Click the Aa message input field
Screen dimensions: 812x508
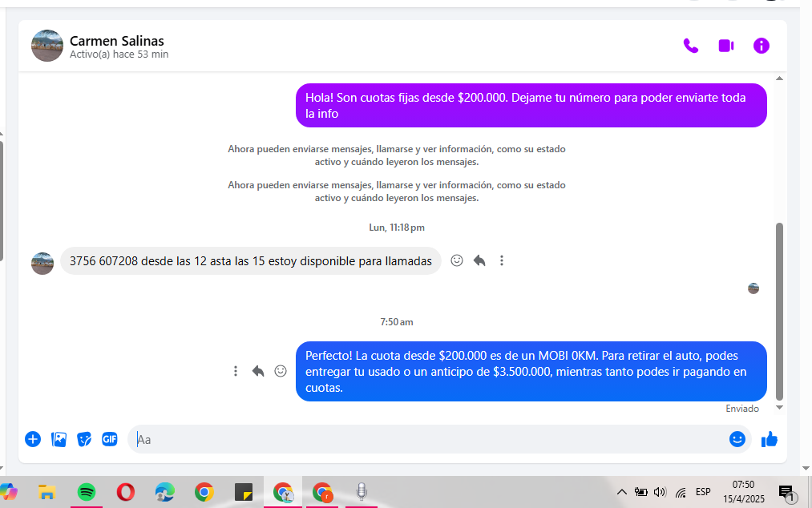427,439
